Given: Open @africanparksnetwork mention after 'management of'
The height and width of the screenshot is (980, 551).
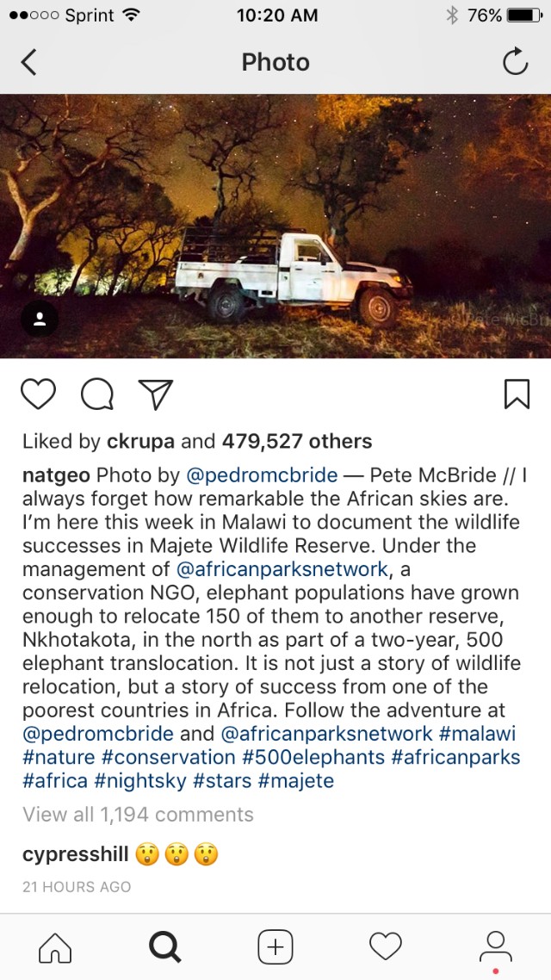Looking at the screenshot, I should tap(282, 569).
